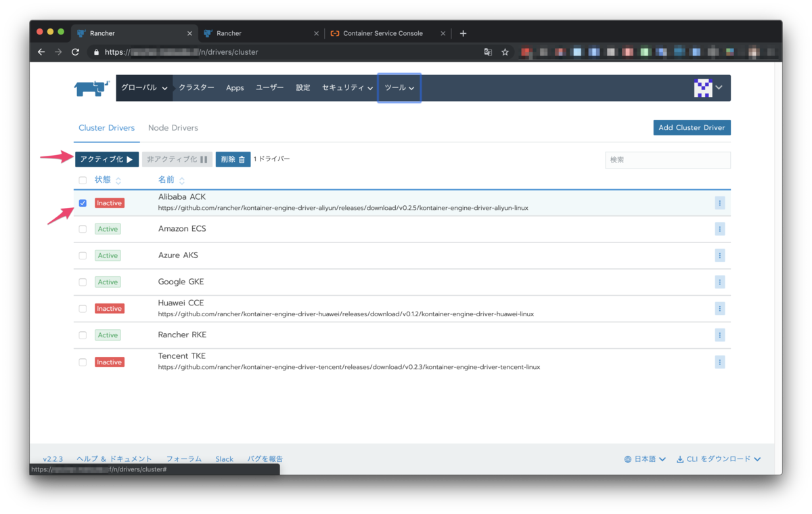Sort by 状態 column header
The image size is (812, 514).
[108, 180]
